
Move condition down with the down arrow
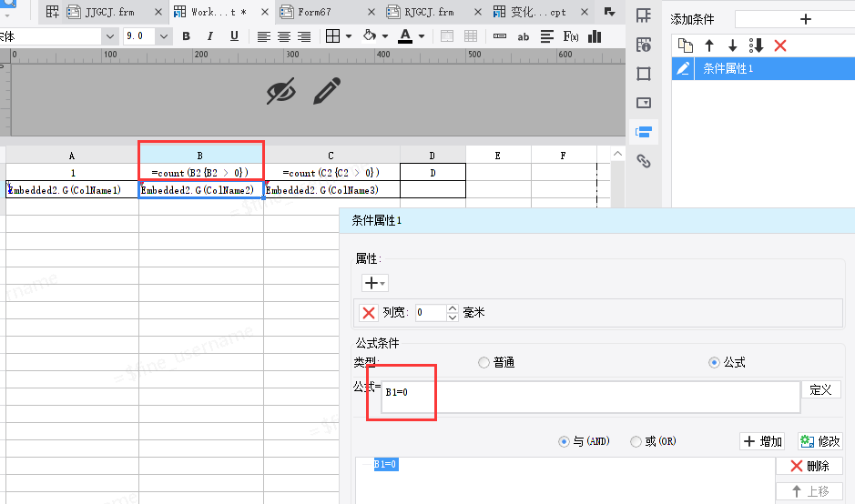732,45
